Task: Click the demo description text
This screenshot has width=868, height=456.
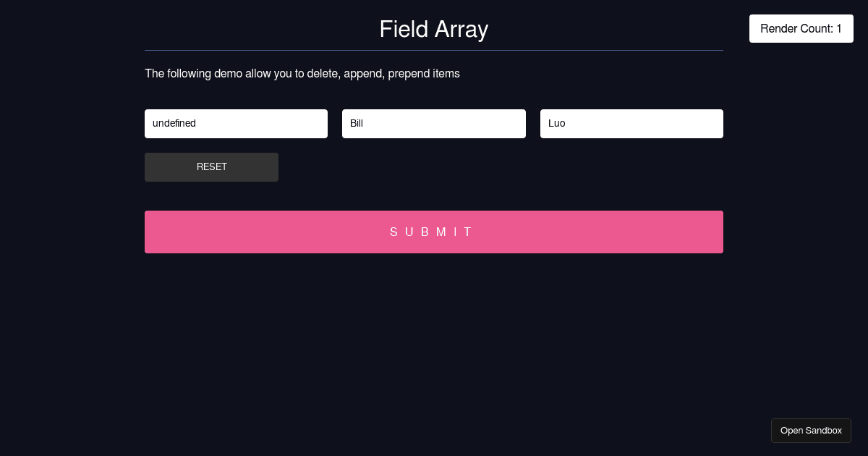Action: pyautogui.click(x=302, y=74)
